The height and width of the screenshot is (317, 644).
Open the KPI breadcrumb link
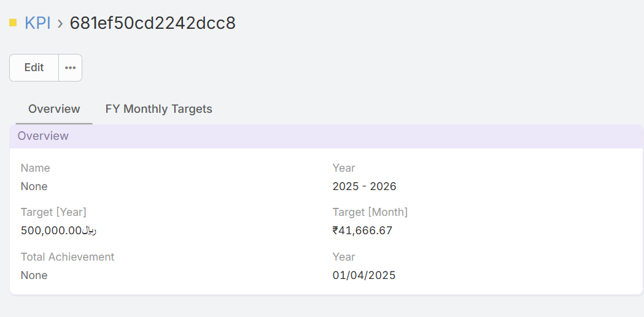[37, 23]
